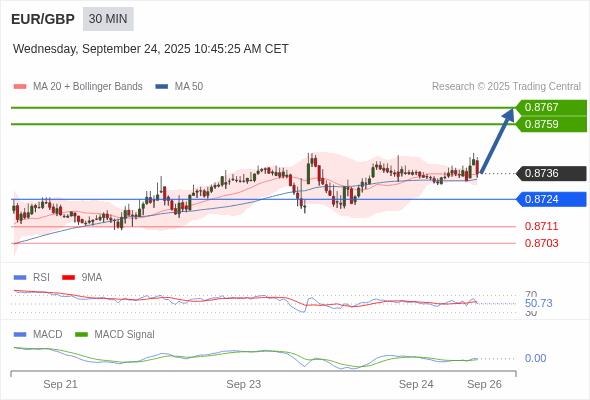Viewport: 590px width, 400px height.
Task: Click the green MACD Signal legend entry
Action: point(115,335)
